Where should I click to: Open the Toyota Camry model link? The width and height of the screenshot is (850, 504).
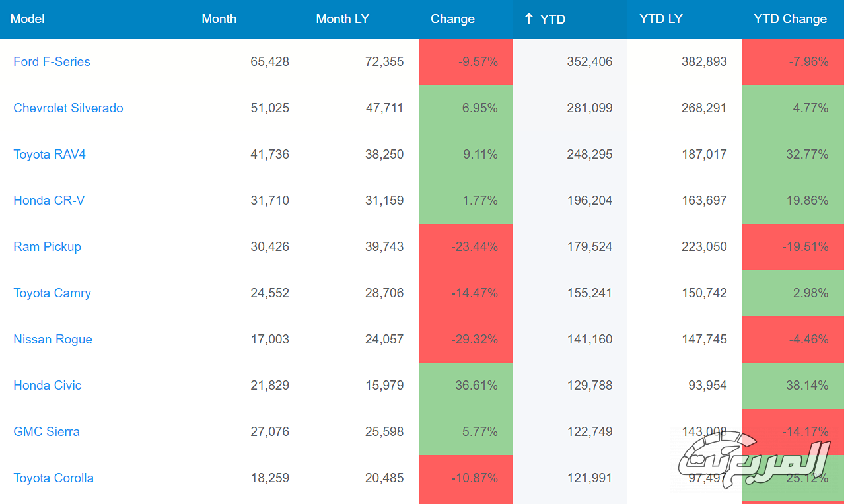52,293
